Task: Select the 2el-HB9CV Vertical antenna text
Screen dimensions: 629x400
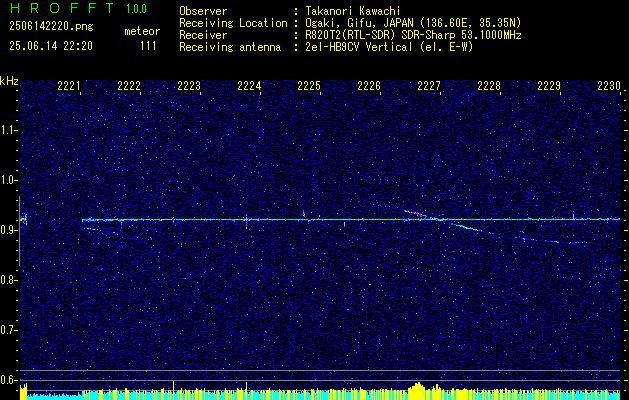Action: [389, 47]
